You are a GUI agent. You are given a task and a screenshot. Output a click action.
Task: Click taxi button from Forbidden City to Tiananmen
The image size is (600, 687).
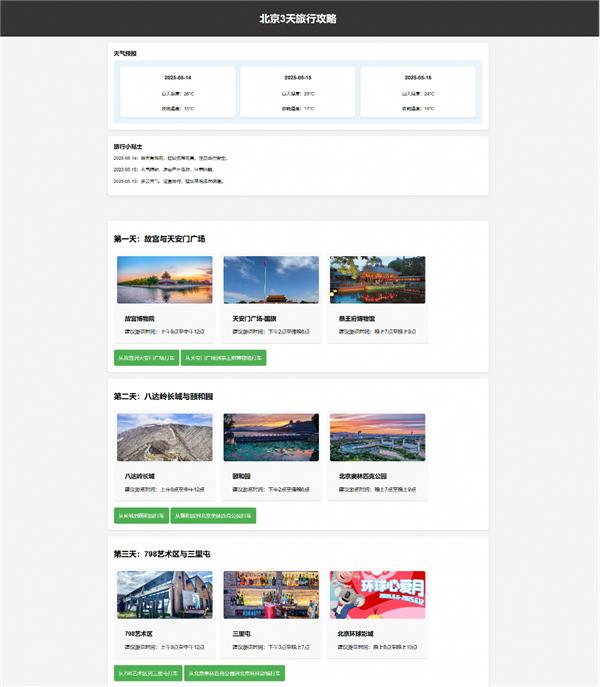(146, 358)
